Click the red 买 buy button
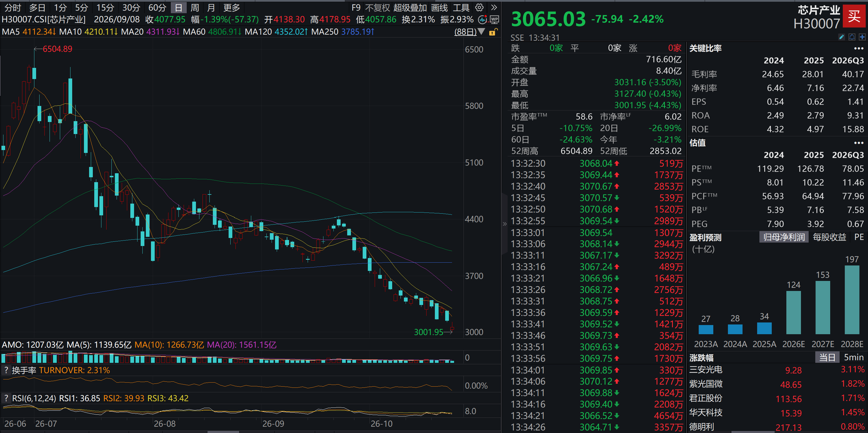The height and width of the screenshot is (433, 868). pos(854,16)
